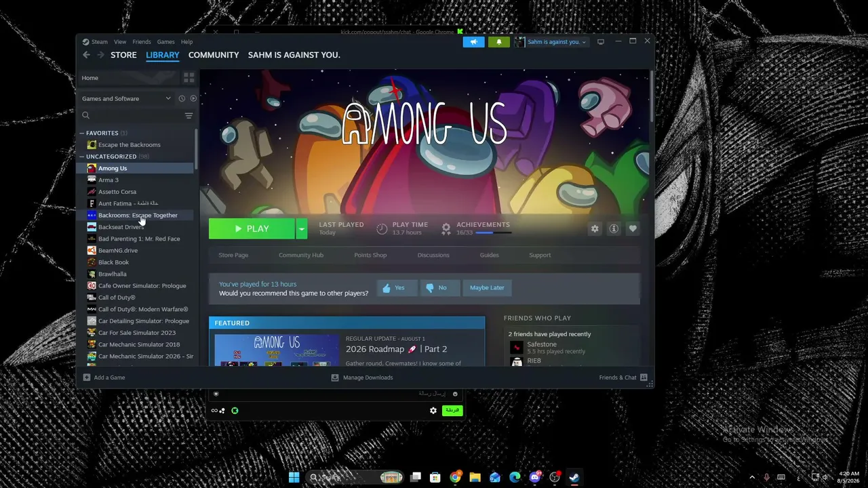Screen dimensions: 868x488
Task: Click Add a Game plus icon
Action: [x=86, y=378]
